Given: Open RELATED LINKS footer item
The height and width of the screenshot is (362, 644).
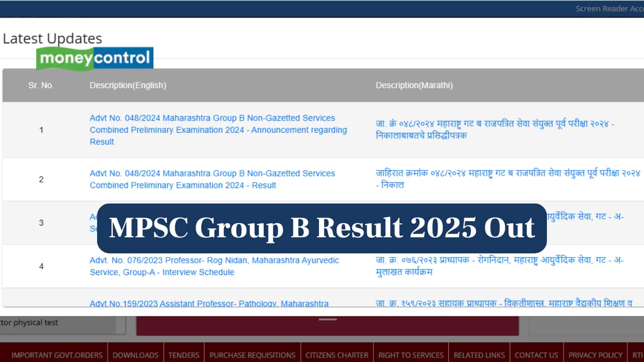Looking at the screenshot, I should pyautogui.click(x=479, y=355).
